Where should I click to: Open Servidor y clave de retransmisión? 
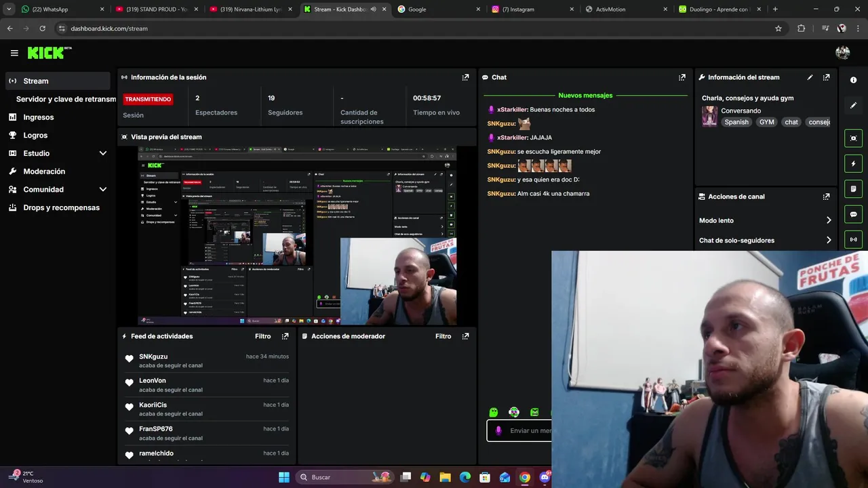tap(66, 99)
